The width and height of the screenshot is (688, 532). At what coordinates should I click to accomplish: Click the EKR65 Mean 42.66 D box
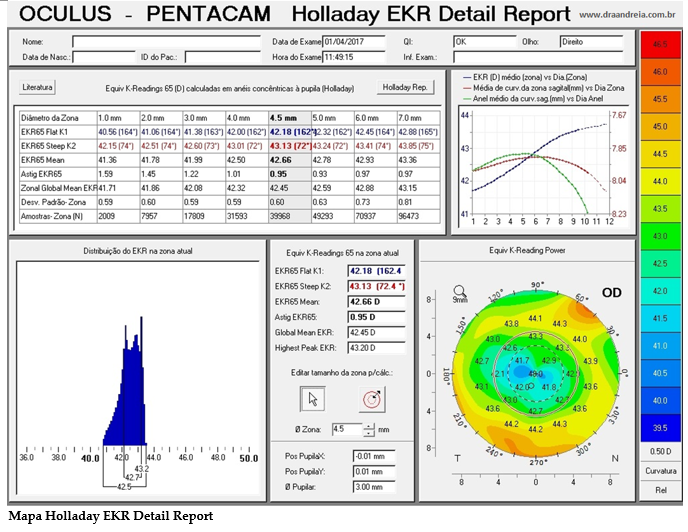376,302
